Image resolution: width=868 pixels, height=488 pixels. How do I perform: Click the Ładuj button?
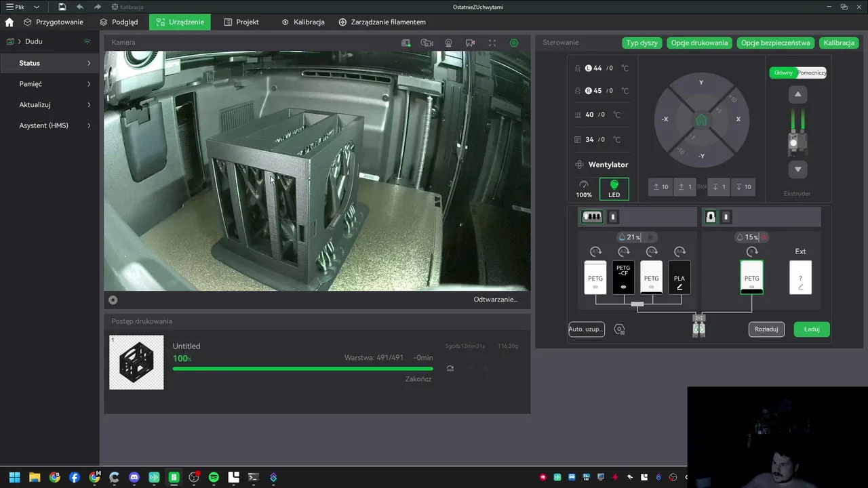812,329
